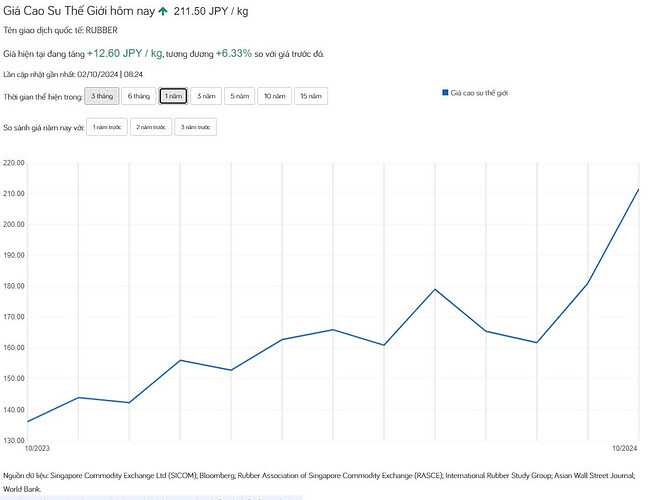Toggle the Giá cao su thế giới legend label
The image size is (657, 500).
480,92
